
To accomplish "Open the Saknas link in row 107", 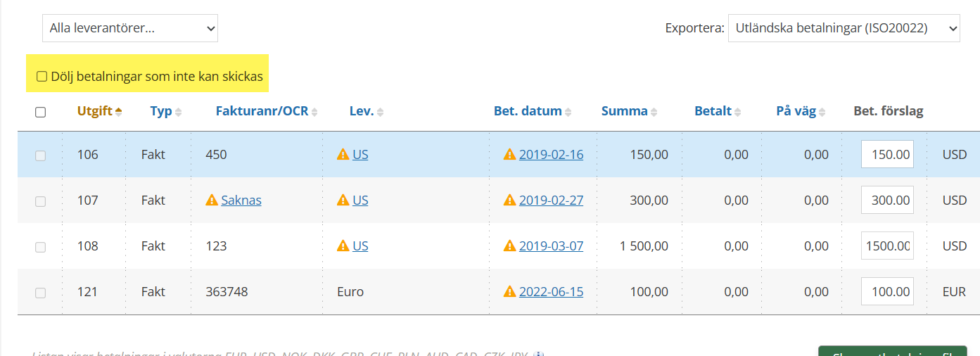I will (x=241, y=201).
